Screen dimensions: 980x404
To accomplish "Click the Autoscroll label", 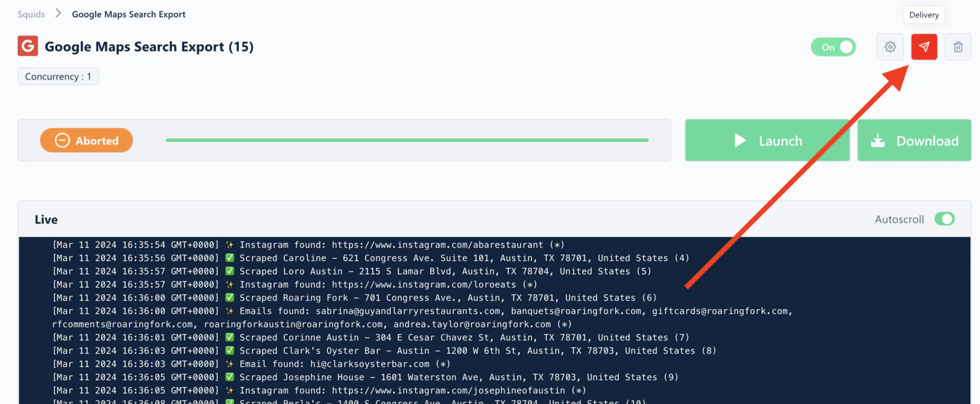I will (x=899, y=219).
